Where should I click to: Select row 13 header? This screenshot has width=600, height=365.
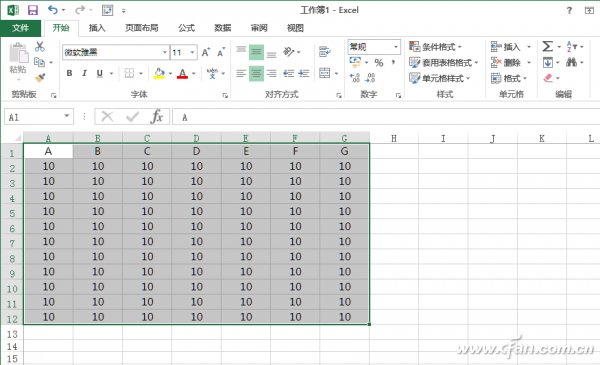coord(12,334)
